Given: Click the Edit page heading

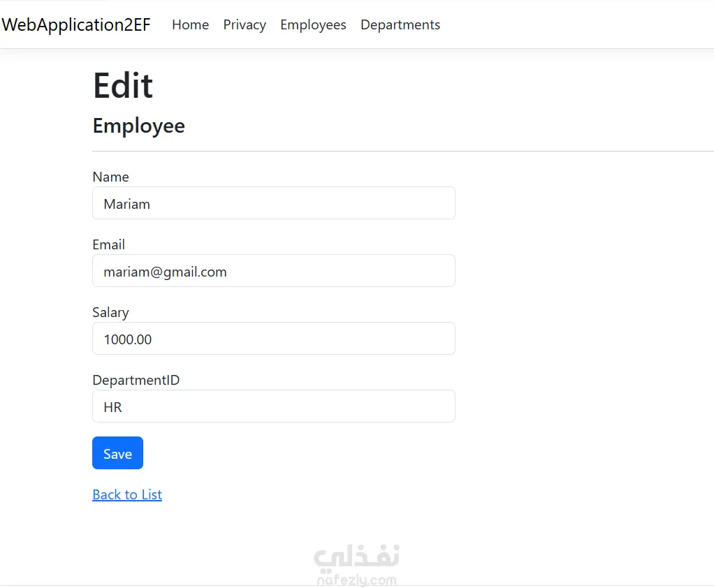Looking at the screenshot, I should click(x=123, y=85).
